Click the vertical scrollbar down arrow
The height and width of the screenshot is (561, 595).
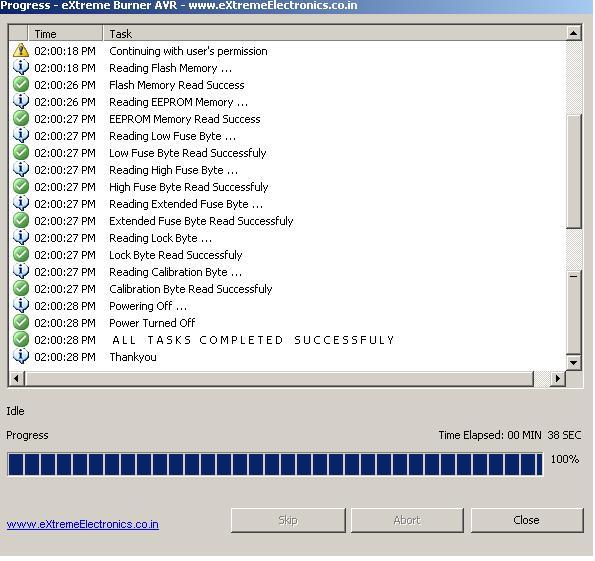pyautogui.click(x=574, y=362)
